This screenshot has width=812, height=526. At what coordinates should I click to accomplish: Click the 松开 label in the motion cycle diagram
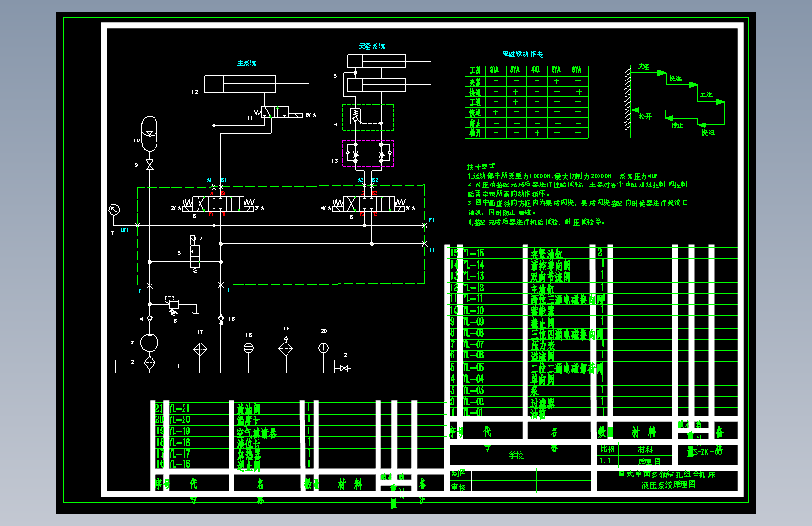coord(644,116)
